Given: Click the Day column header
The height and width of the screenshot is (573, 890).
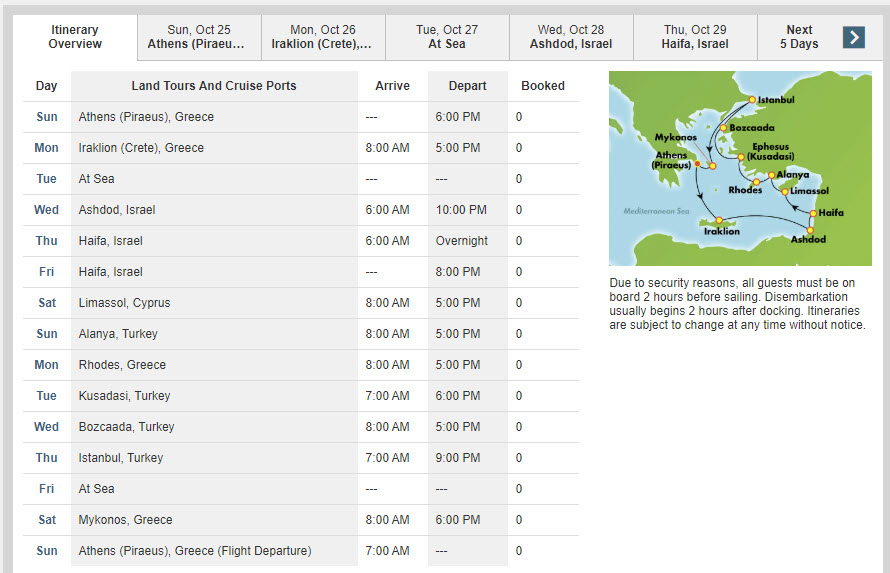Looking at the screenshot, I should click(x=47, y=86).
